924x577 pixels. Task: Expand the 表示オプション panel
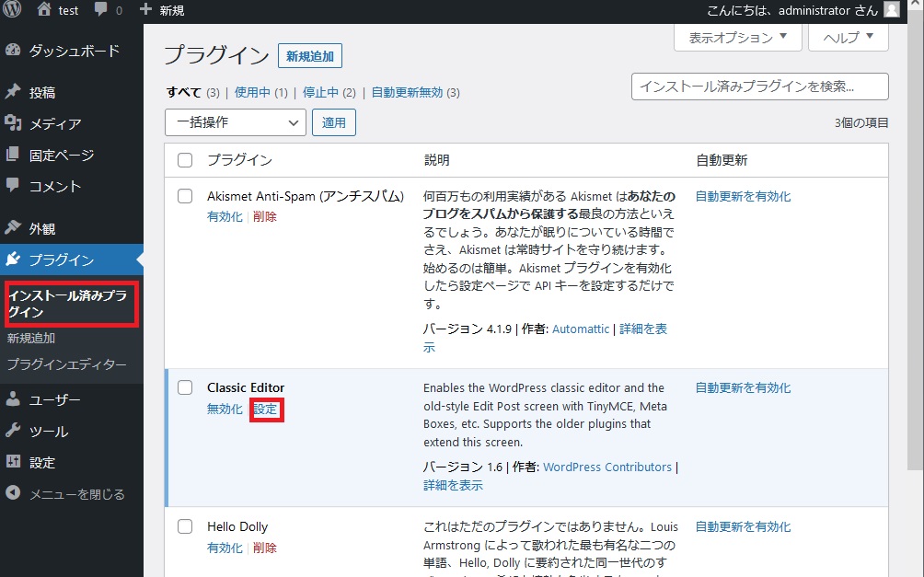tap(738, 38)
